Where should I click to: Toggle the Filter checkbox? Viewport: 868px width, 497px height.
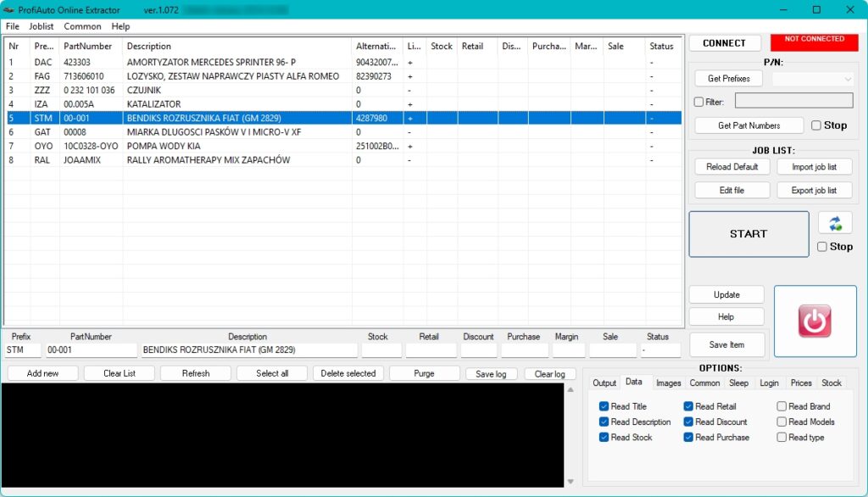click(x=698, y=102)
